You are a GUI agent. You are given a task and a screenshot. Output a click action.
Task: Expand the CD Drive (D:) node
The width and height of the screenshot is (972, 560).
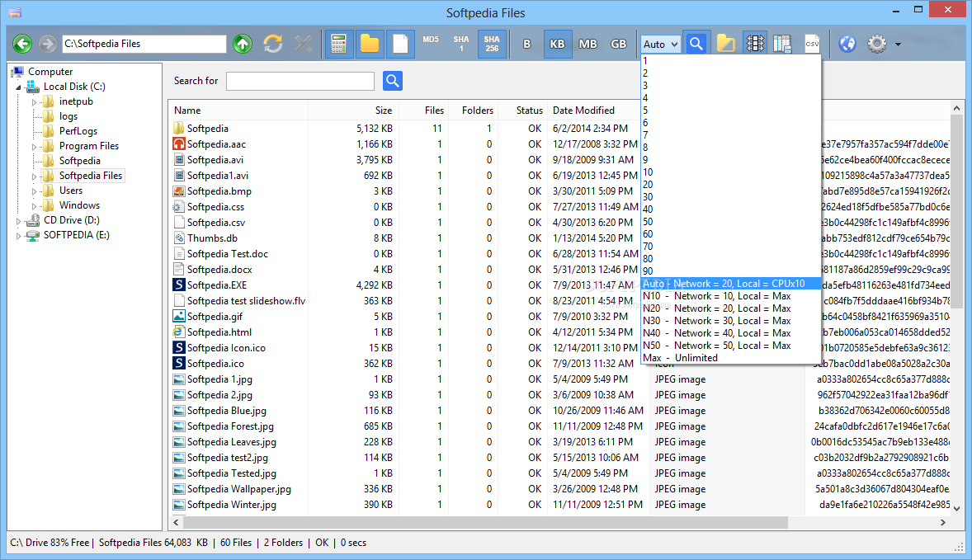[x=19, y=221]
